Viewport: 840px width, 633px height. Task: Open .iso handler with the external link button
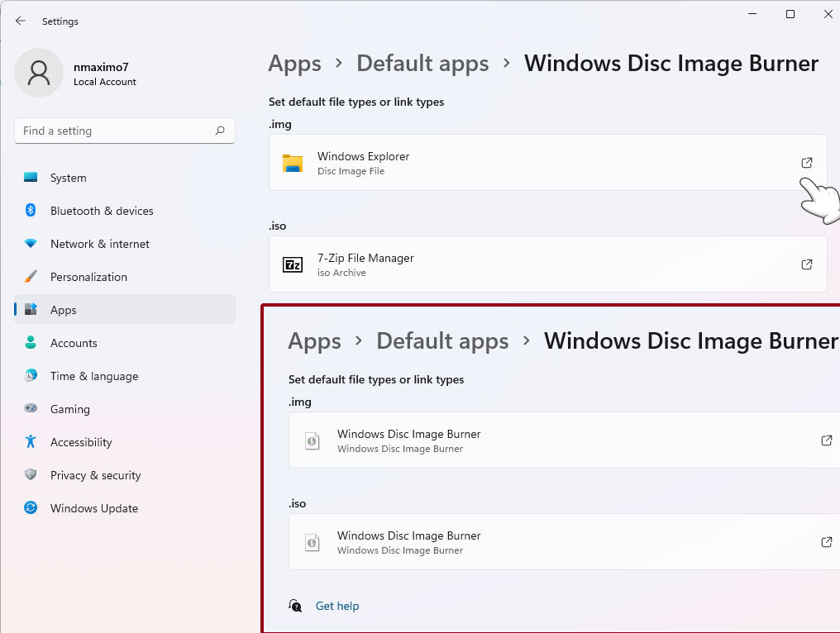pyautogui.click(x=807, y=264)
